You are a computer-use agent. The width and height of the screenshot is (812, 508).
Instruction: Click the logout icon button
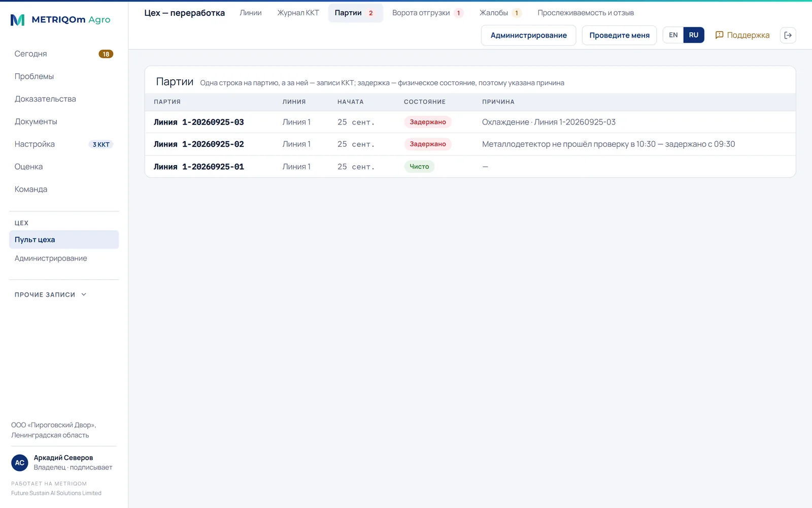pyautogui.click(x=788, y=35)
